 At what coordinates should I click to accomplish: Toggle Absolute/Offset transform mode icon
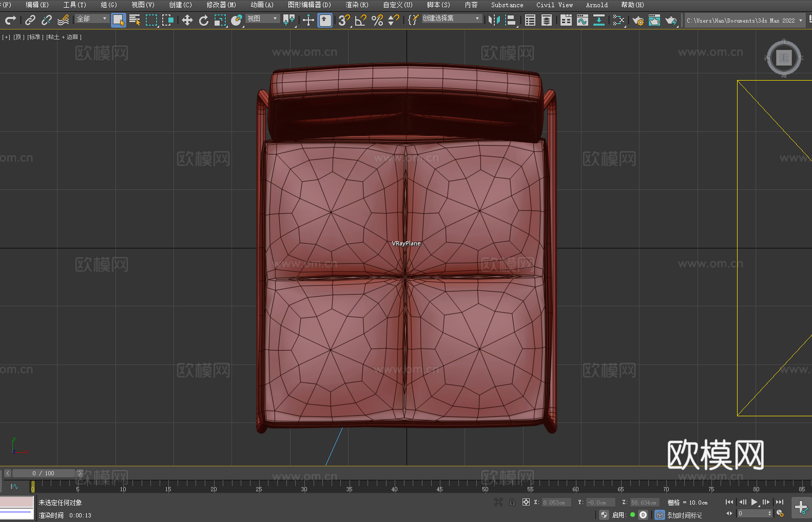pyautogui.click(x=526, y=502)
